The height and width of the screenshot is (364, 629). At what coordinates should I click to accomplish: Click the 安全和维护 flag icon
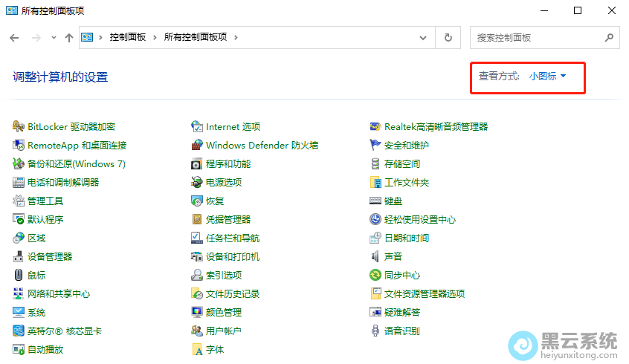point(375,145)
